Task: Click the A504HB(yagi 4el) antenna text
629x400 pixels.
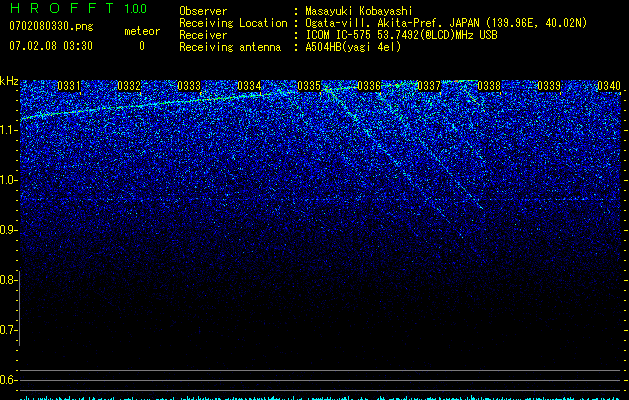Action: tap(353, 47)
